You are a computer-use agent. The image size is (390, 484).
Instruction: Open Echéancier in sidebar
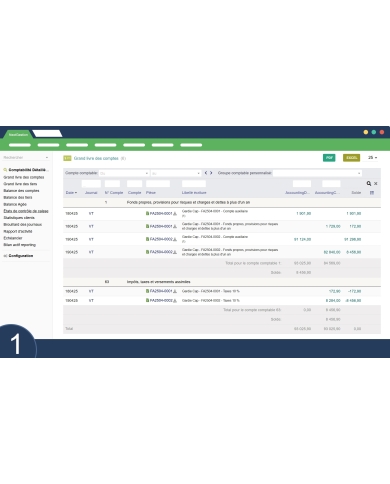coord(13,238)
